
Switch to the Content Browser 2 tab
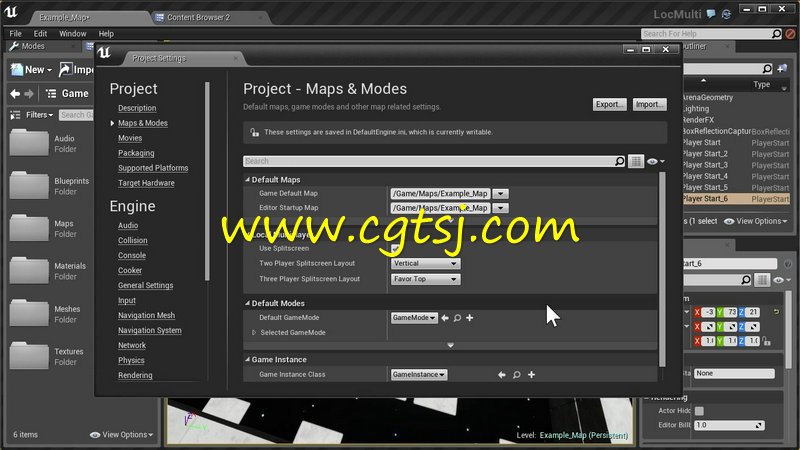(x=198, y=17)
